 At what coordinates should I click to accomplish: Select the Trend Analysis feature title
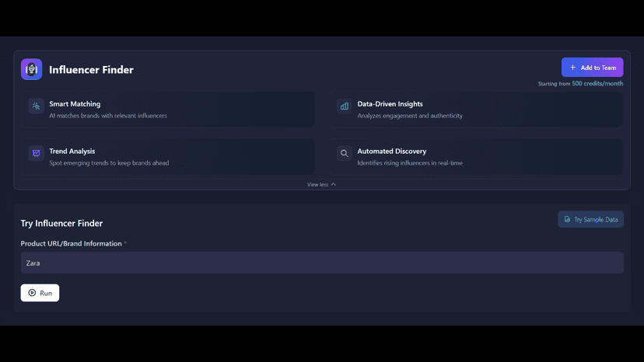[x=72, y=151]
